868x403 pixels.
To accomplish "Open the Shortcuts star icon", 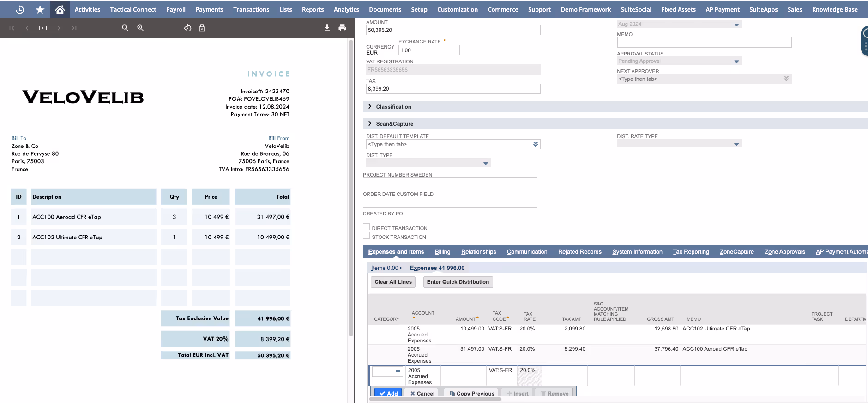I will [40, 9].
